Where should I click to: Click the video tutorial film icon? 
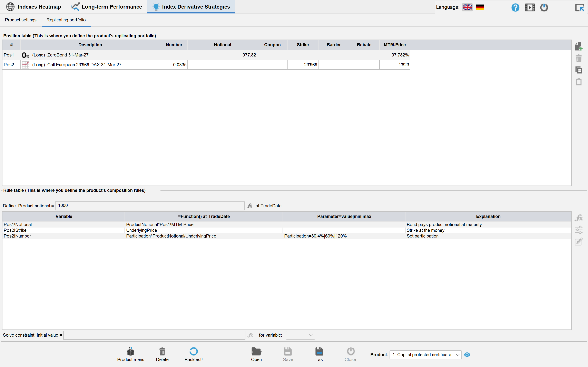530,7
